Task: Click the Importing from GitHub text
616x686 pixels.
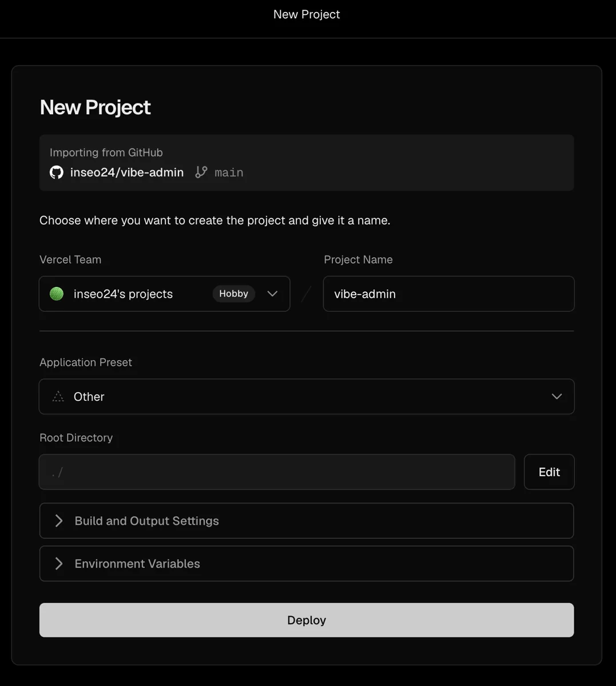Action: (x=106, y=153)
